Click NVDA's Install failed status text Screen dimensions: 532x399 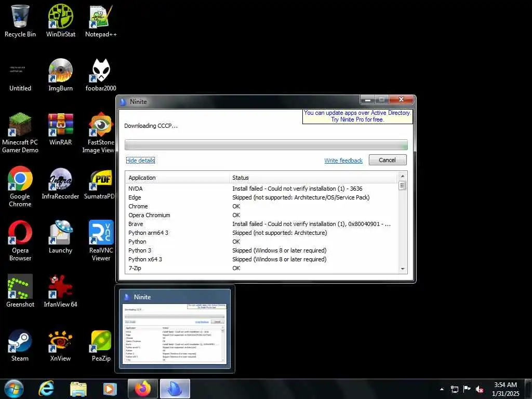tap(297, 189)
